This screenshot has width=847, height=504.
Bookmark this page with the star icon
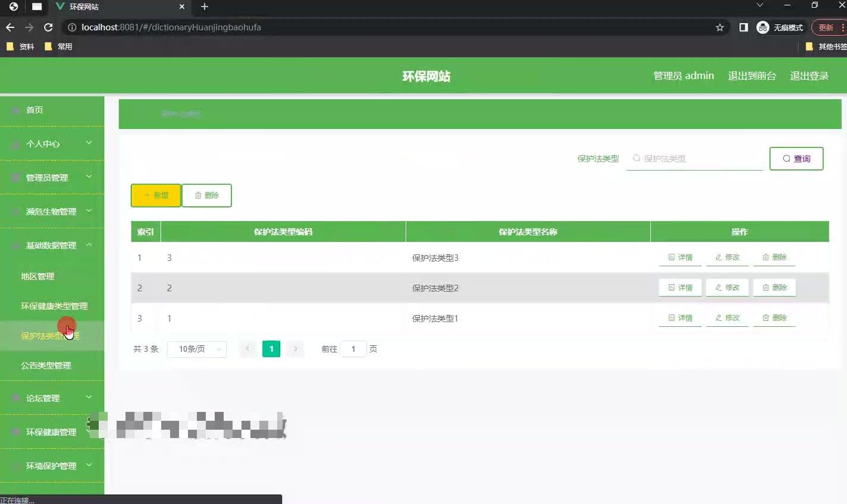click(x=720, y=27)
